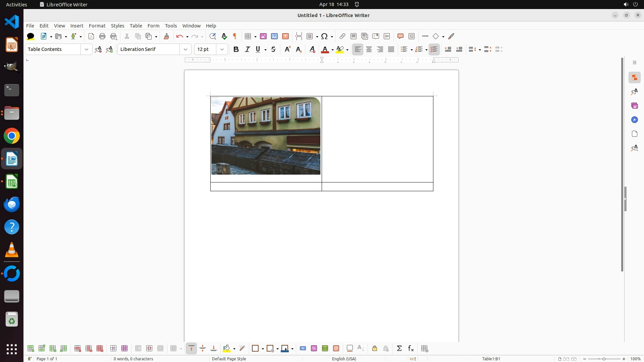The width and height of the screenshot is (644, 362).
Task: Toggle Formatting Marks pilcrow button
Action: click(235, 36)
